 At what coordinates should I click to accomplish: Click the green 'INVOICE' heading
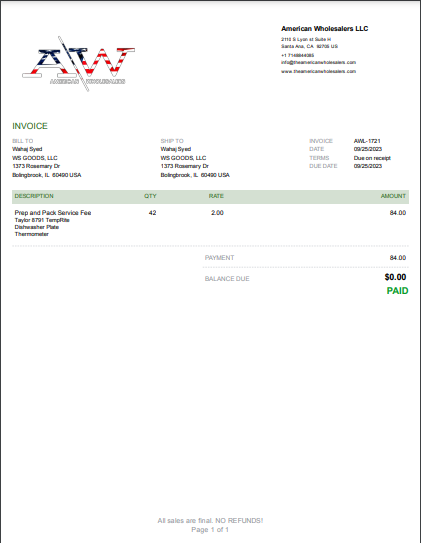point(30,126)
